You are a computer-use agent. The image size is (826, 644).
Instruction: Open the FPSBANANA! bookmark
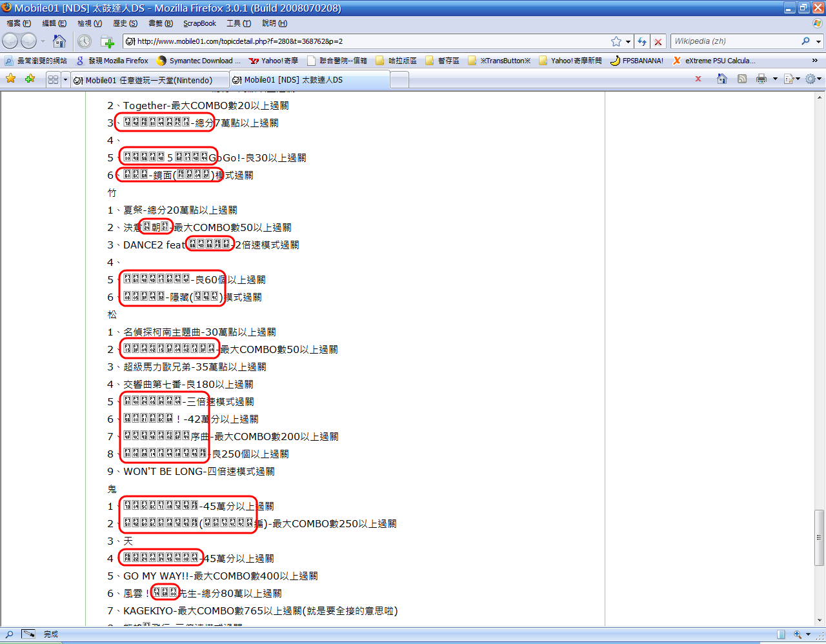636,61
